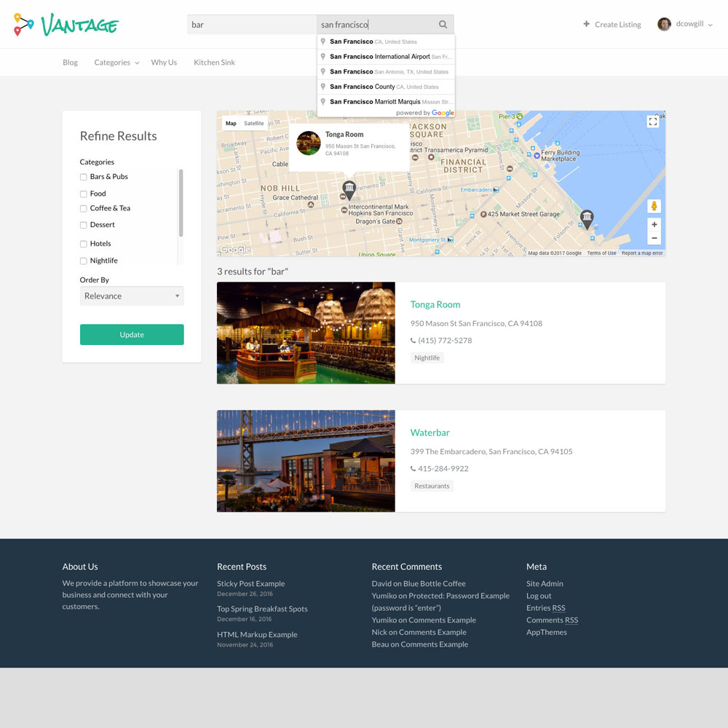Viewport: 728px width, 728px height.
Task: Click the search magnifier icon
Action: [443, 25]
